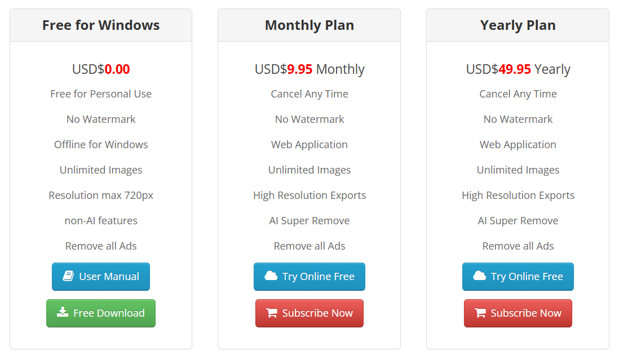Click the cloud icon in Monthly Plan column

[271, 276]
